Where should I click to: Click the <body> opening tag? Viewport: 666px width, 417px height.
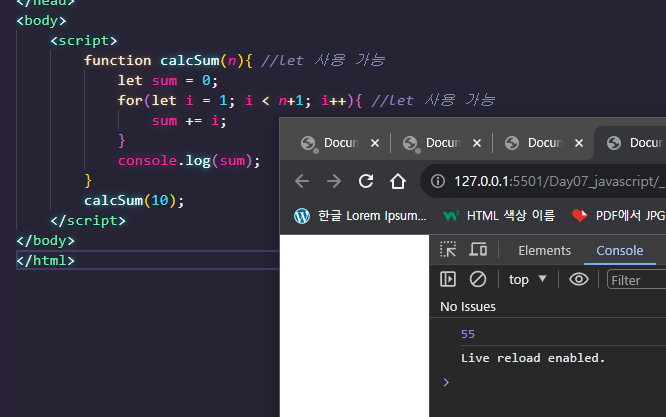(41, 21)
